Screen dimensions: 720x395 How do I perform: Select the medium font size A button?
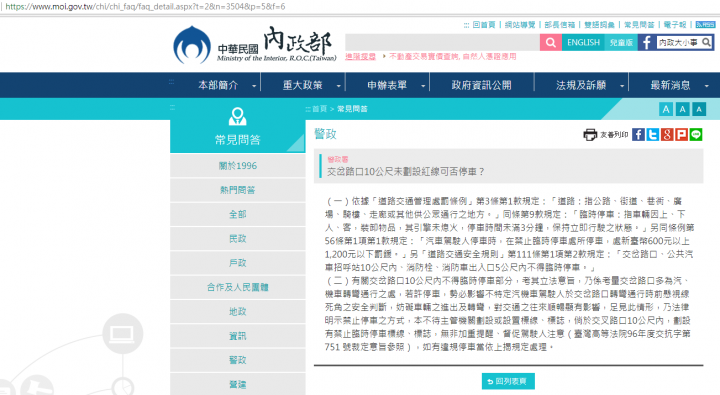(x=682, y=109)
